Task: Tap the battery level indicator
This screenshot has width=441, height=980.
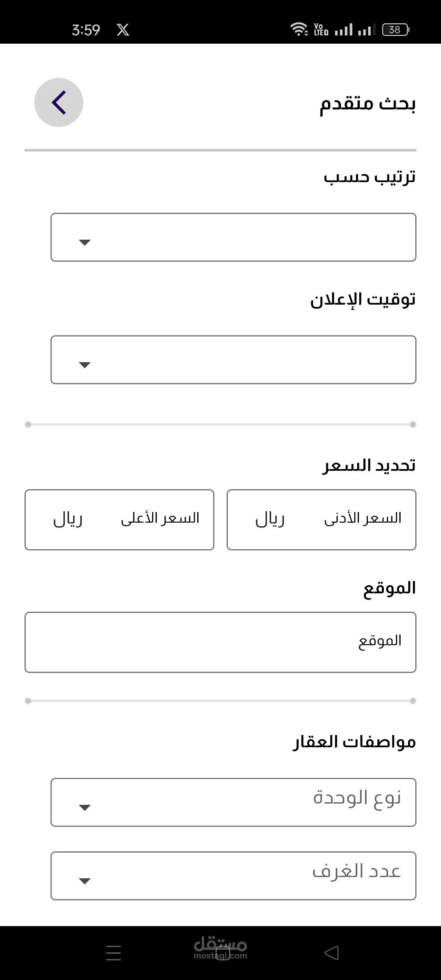Action: [395, 29]
